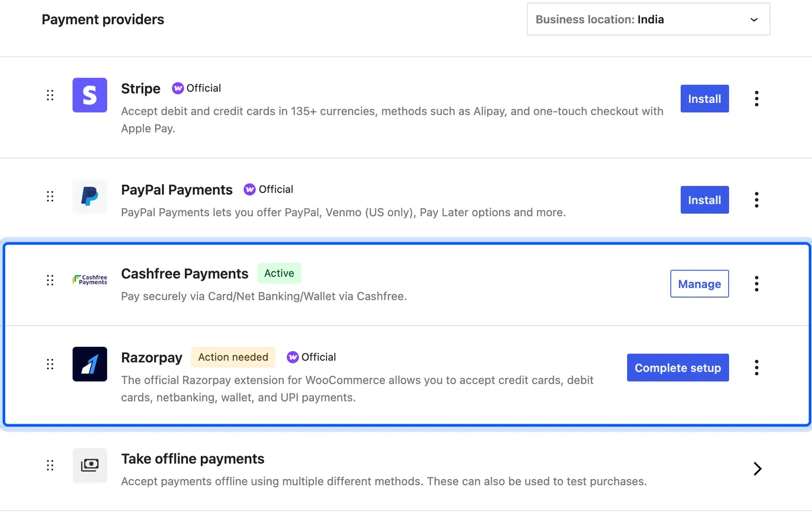Install the Stripe payment provider
Screen dimensions: 812x512
click(705, 98)
